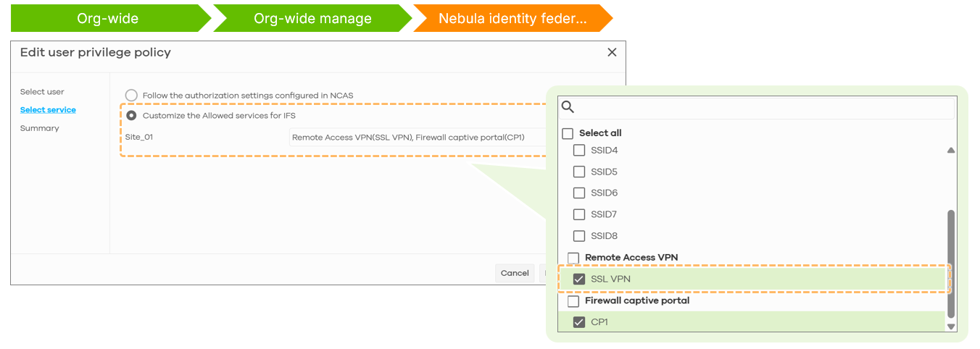Go to the Select user step
This screenshot has width=980, height=349.
tap(42, 92)
